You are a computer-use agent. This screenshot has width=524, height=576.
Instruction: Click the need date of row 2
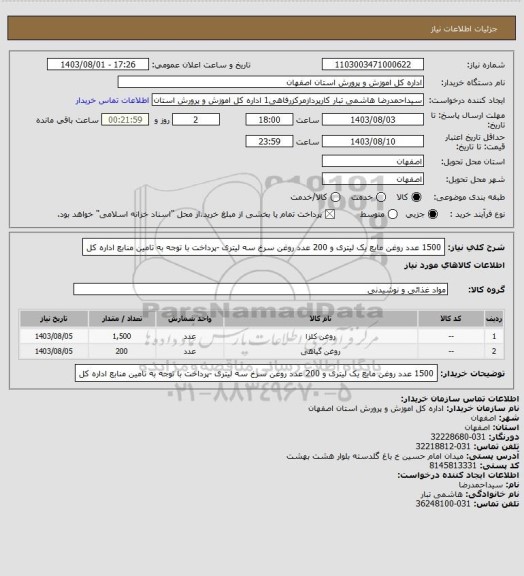(x=54, y=352)
